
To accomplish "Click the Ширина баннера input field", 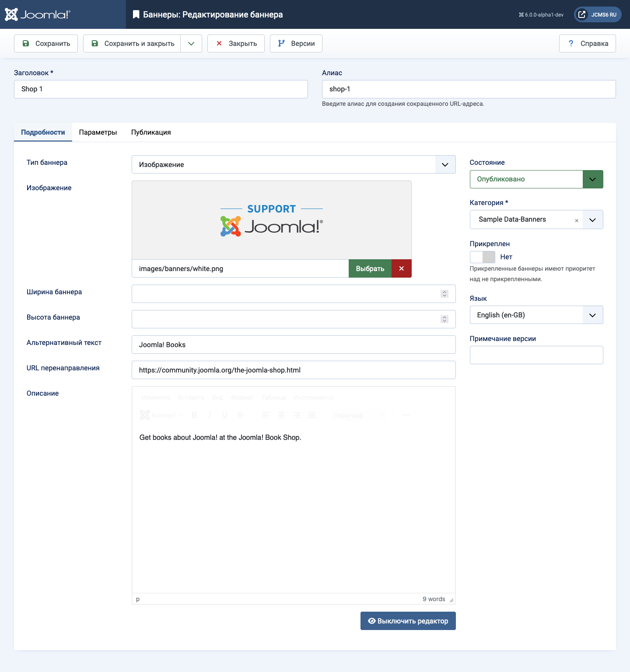I will pyautogui.click(x=294, y=294).
